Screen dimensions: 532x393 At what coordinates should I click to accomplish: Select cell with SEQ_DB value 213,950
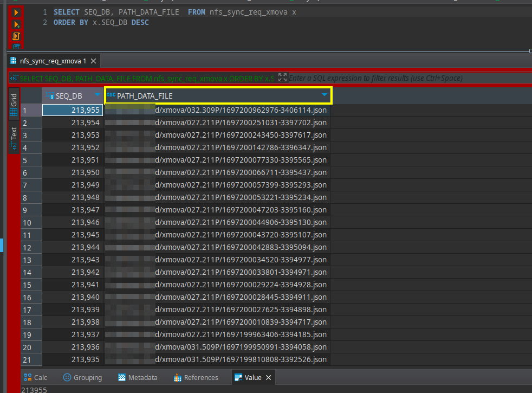coord(72,172)
